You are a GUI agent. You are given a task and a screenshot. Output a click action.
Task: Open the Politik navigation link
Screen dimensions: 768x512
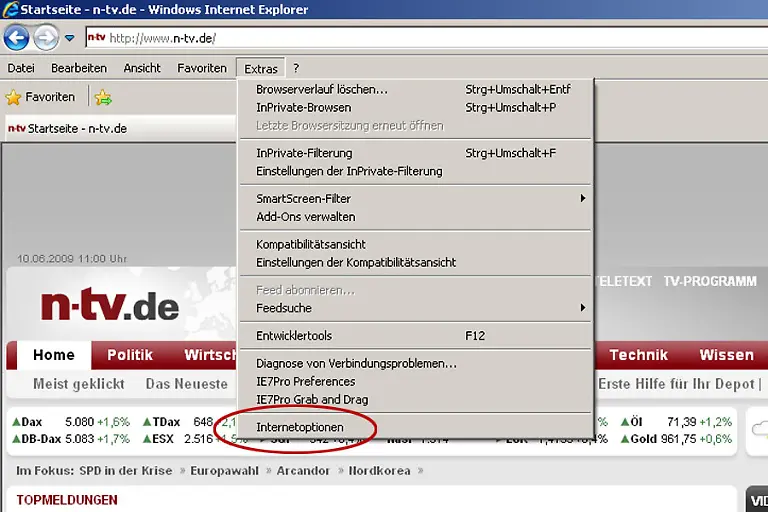130,355
